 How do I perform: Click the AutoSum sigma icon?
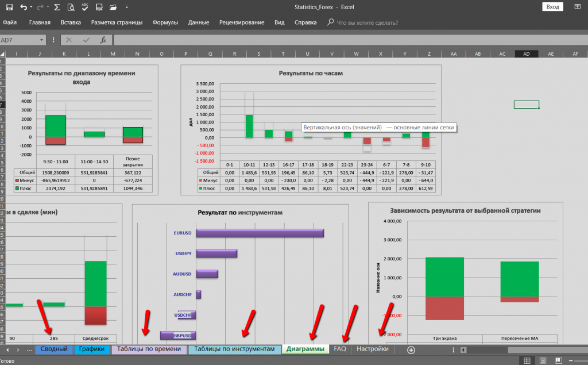[57, 7]
